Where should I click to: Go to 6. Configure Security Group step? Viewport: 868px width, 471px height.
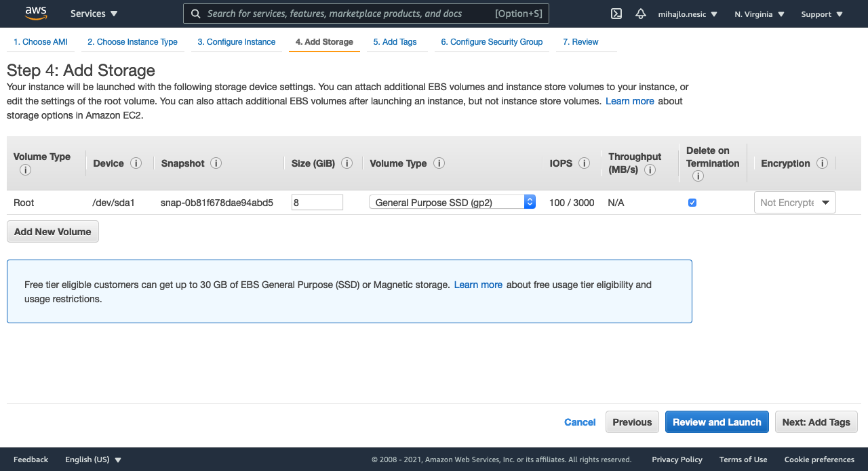(492, 42)
